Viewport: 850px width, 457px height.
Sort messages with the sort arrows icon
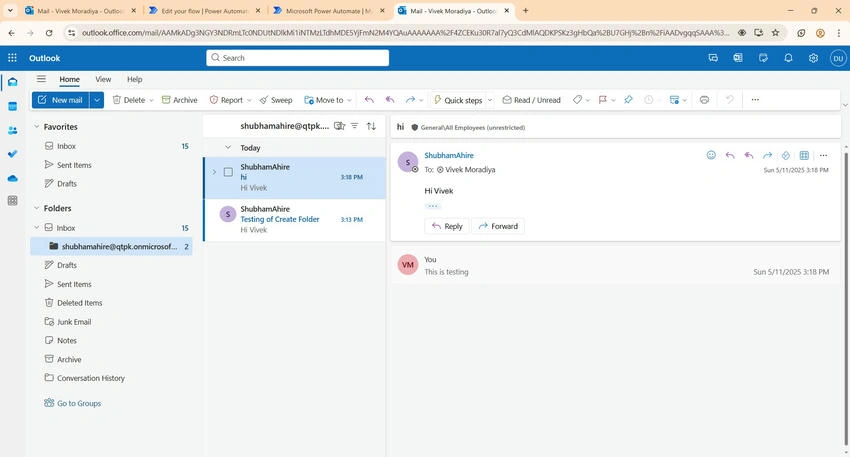click(371, 126)
